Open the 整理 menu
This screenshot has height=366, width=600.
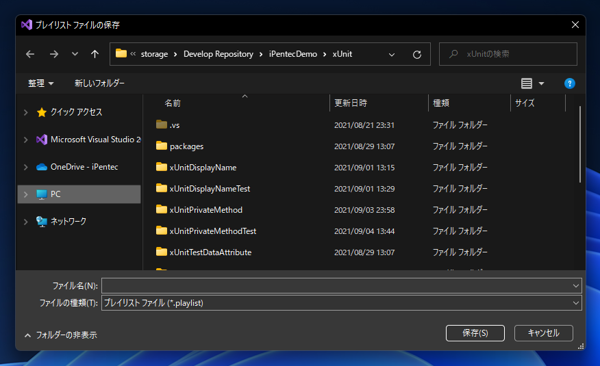click(41, 83)
